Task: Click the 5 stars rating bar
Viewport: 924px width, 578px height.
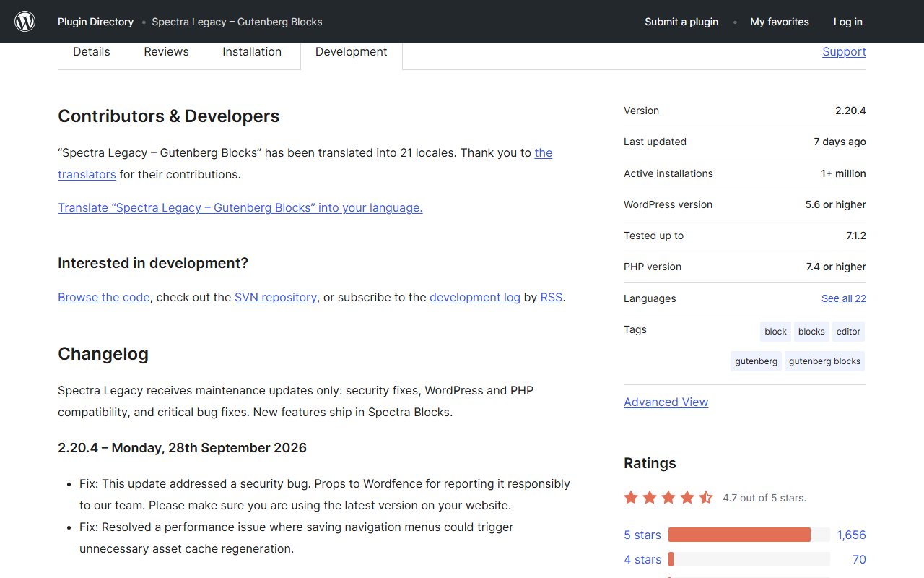Action: [x=749, y=535]
